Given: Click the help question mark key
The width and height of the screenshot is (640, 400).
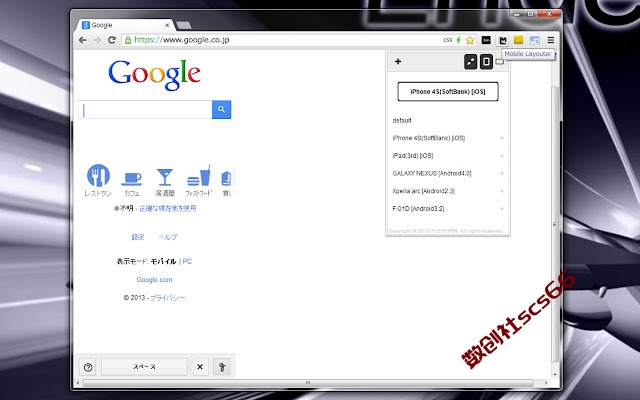Looking at the screenshot, I should click(x=88, y=367).
